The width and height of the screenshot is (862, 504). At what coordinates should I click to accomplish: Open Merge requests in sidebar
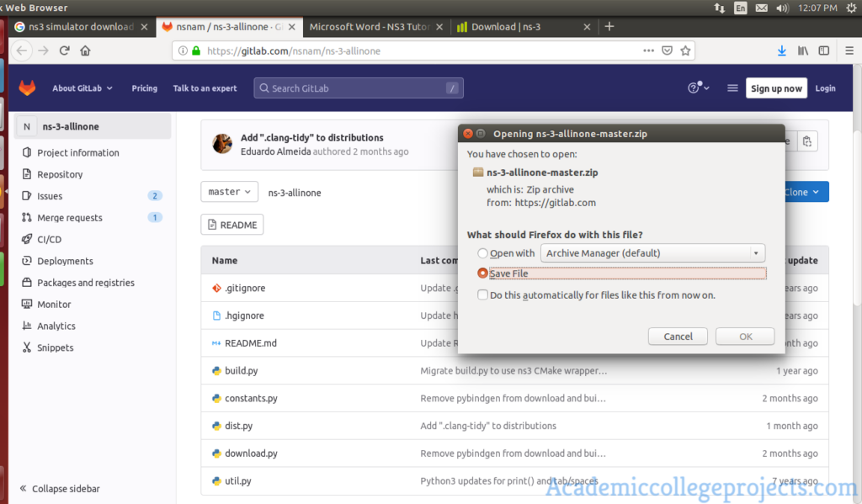click(70, 218)
